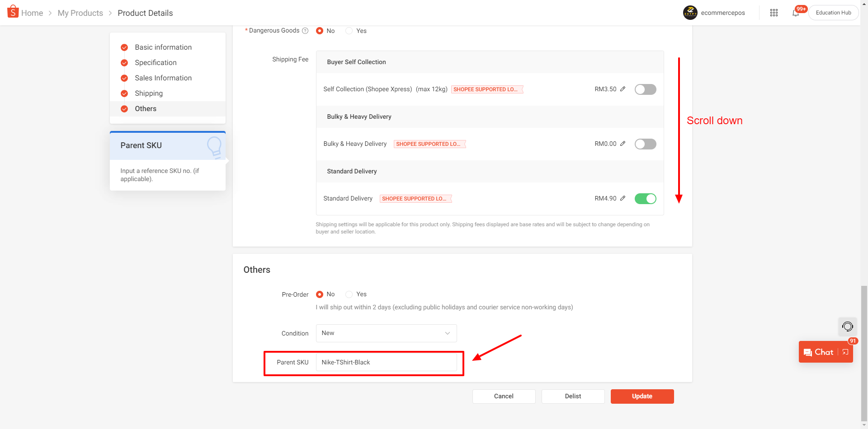Enable the Bulky & Heavy Delivery toggle
The height and width of the screenshot is (429, 868).
pos(645,144)
